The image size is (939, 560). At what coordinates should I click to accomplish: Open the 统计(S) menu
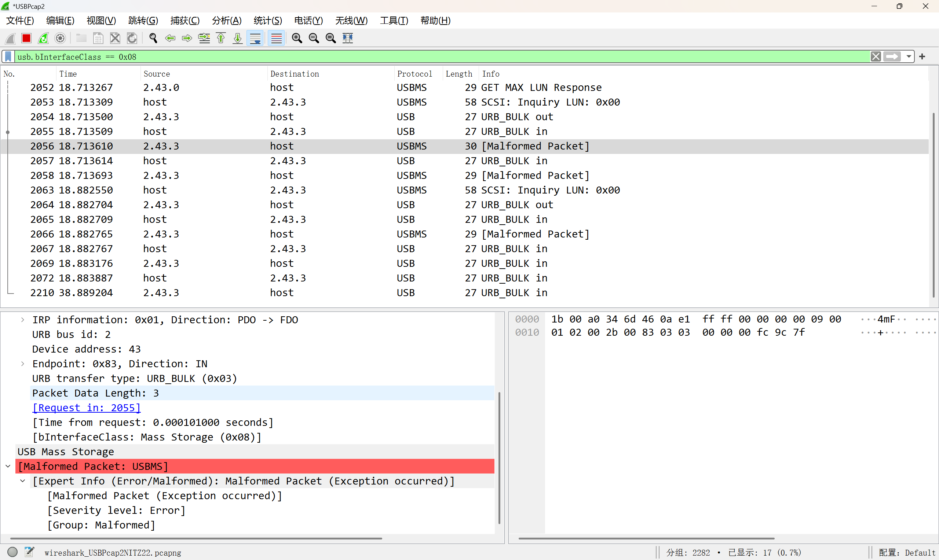click(267, 21)
